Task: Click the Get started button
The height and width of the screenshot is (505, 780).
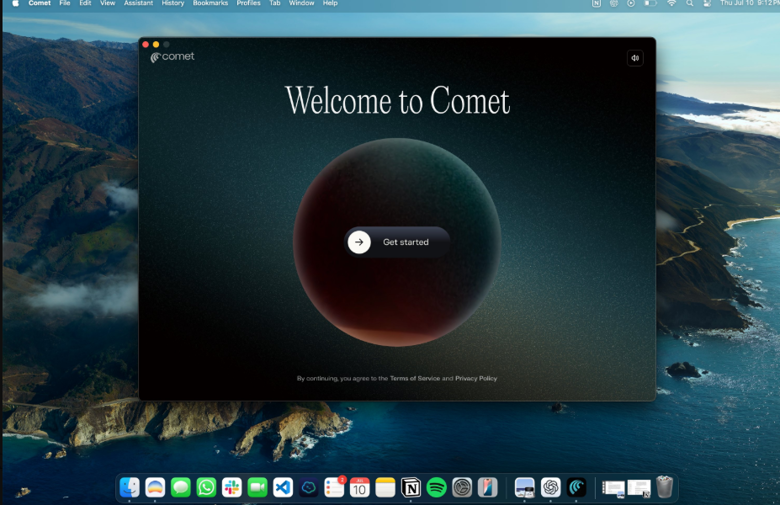Action: coord(397,242)
